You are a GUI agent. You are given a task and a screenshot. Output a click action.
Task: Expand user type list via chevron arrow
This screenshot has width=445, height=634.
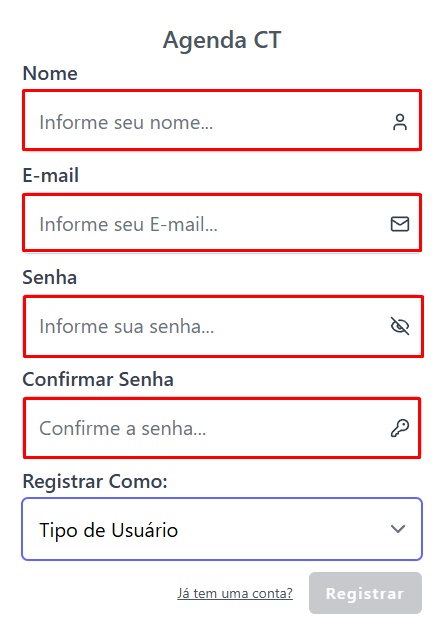398,529
